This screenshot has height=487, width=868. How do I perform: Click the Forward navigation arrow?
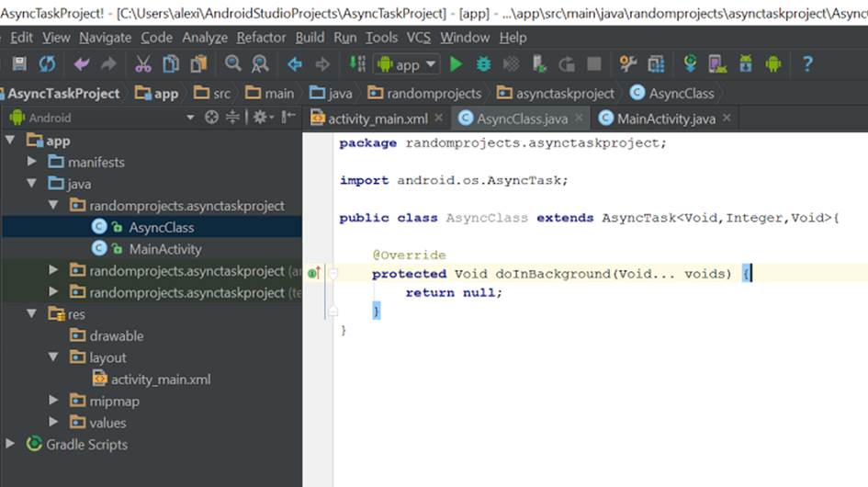(322, 64)
